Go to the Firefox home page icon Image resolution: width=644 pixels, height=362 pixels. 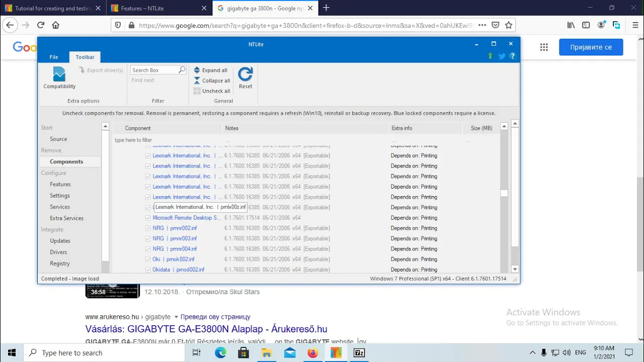56,25
